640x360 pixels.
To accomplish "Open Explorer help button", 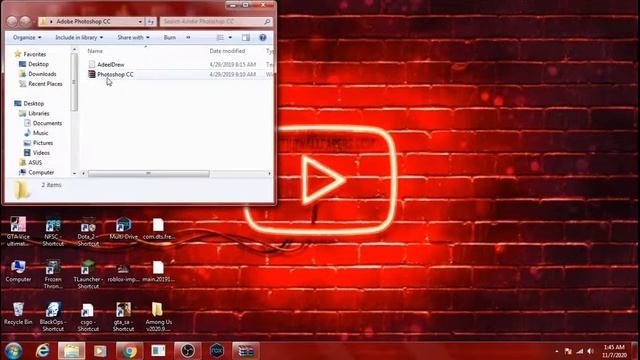I will 263,38.
